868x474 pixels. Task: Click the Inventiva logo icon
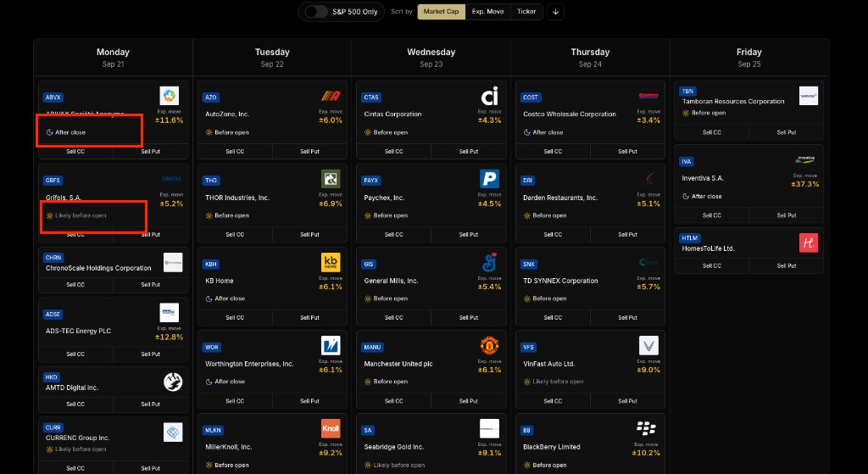[x=805, y=159]
